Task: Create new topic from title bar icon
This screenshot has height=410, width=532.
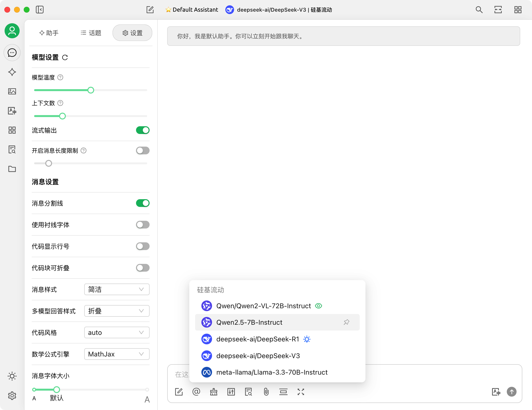Action: [x=150, y=10]
